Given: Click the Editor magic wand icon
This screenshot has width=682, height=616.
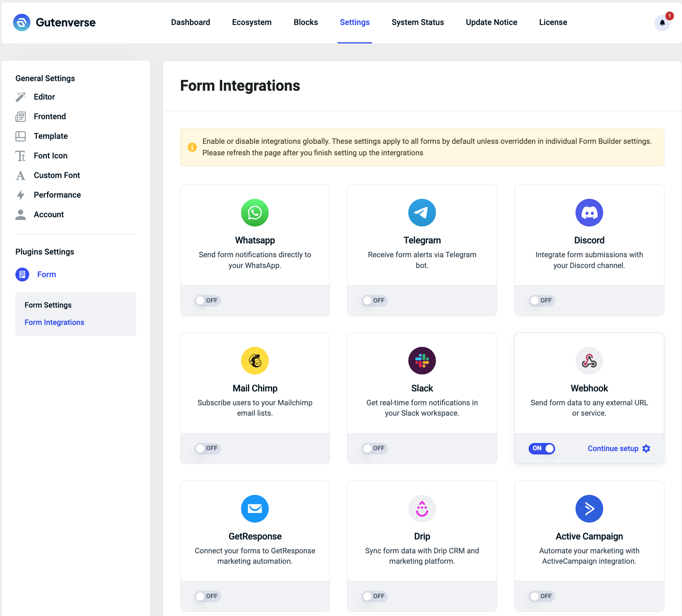Looking at the screenshot, I should (x=21, y=97).
